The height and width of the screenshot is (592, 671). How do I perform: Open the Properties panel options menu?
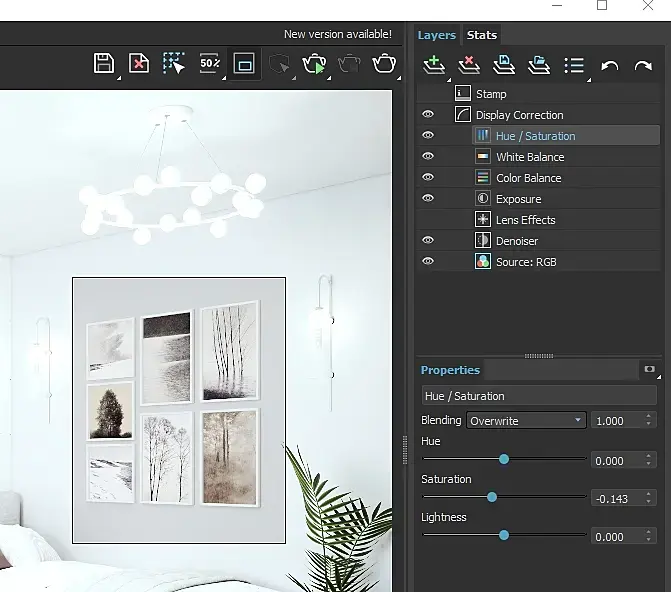click(x=650, y=370)
